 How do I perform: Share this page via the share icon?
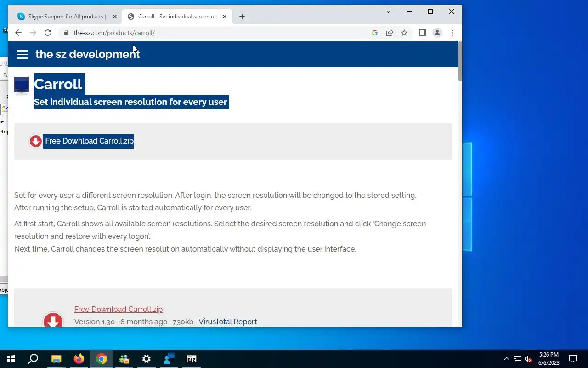pyautogui.click(x=390, y=33)
